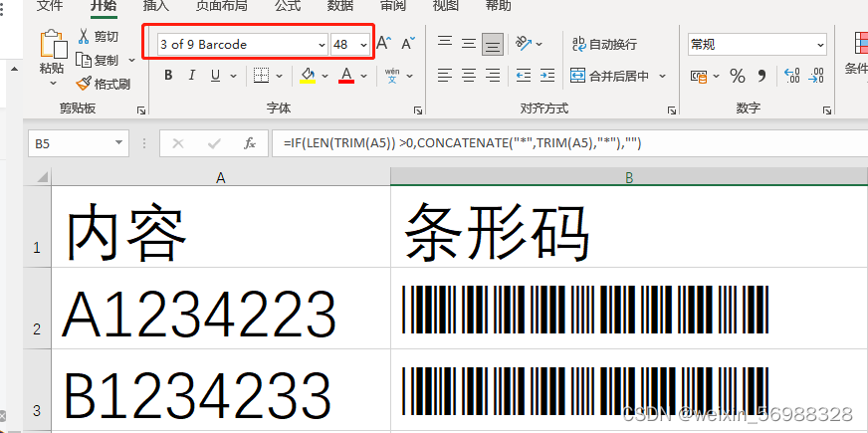
Task: Apply the red font color A
Action: point(346,76)
